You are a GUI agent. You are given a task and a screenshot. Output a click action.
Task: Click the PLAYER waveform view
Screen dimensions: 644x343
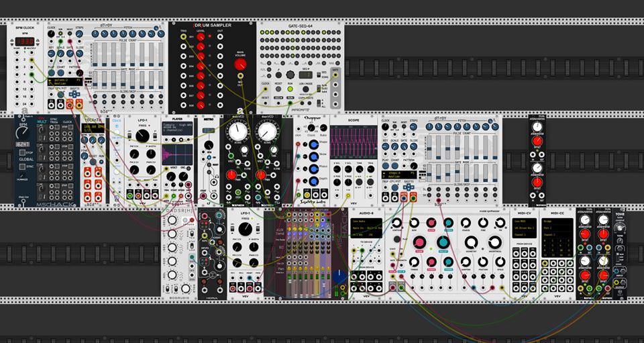point(177,154)
